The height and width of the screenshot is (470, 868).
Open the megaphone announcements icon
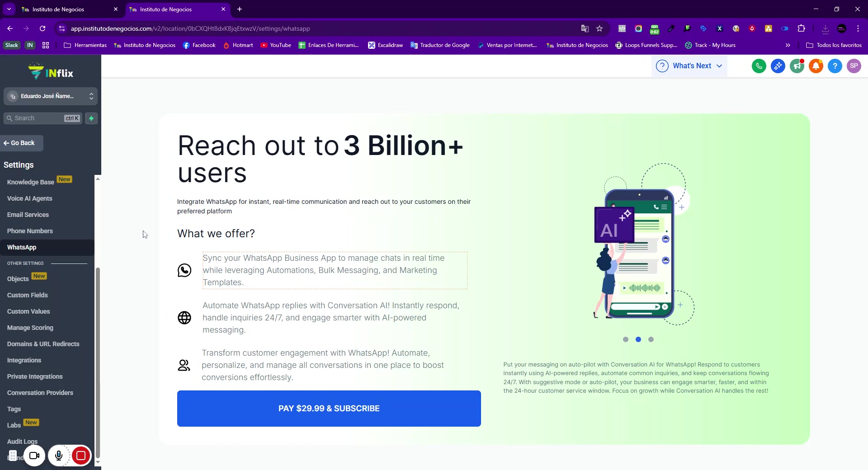[797, 66]
